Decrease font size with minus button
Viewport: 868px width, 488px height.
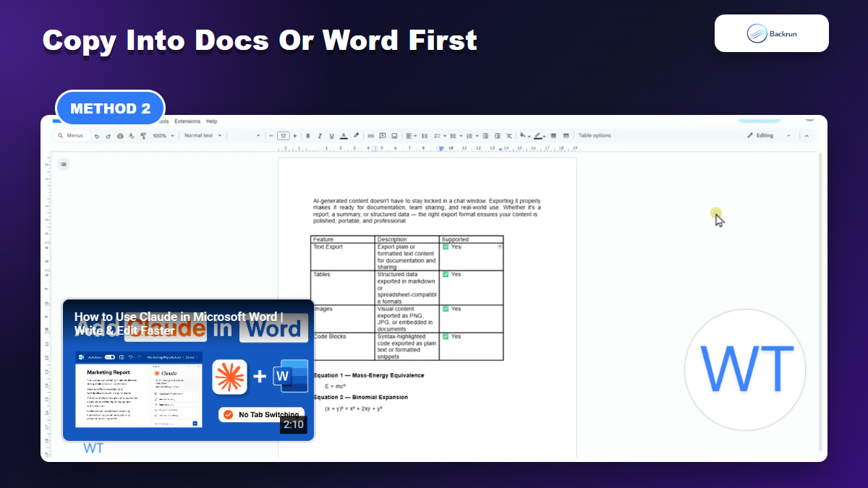point(271,136)
